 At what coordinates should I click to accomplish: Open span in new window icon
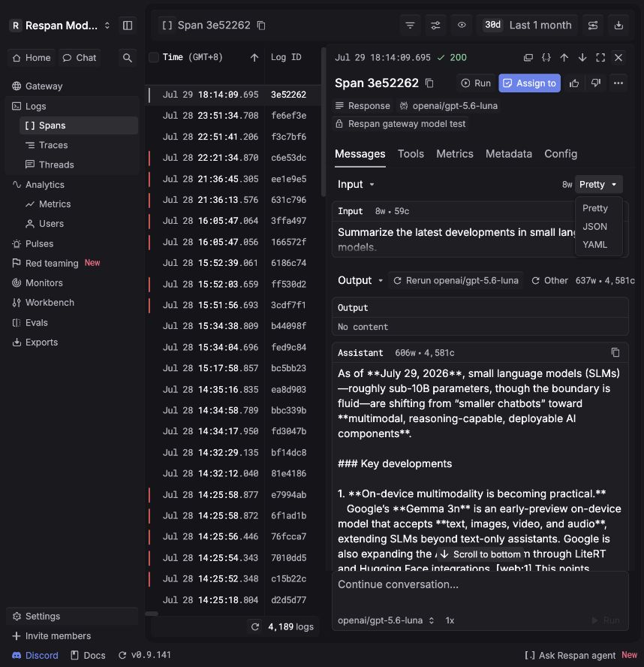[528, 57]
